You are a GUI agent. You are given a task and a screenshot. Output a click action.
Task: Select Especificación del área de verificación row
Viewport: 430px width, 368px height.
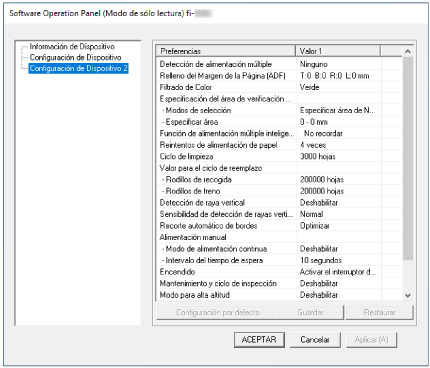point(279,99)
